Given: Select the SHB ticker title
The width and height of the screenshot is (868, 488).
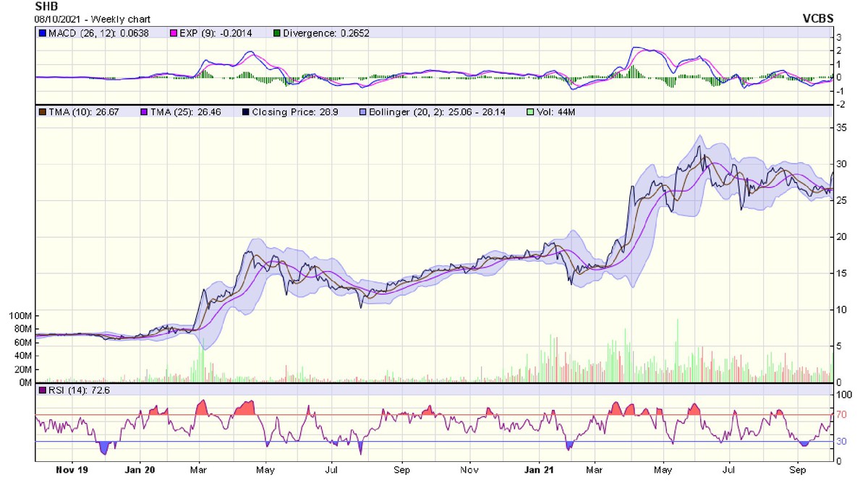Looking at the screenshot, I should pos(46,6).
